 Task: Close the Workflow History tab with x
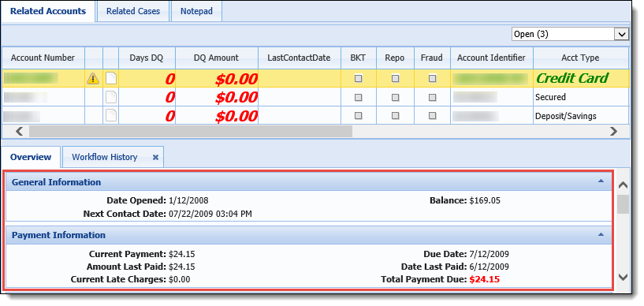click(x=155, y=157)
